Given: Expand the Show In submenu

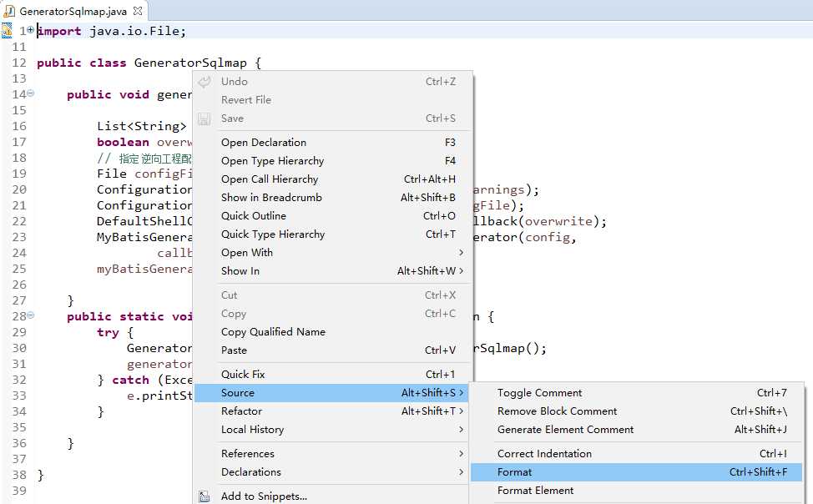Looking at the screenshot, I should click(x=333, y=271).
